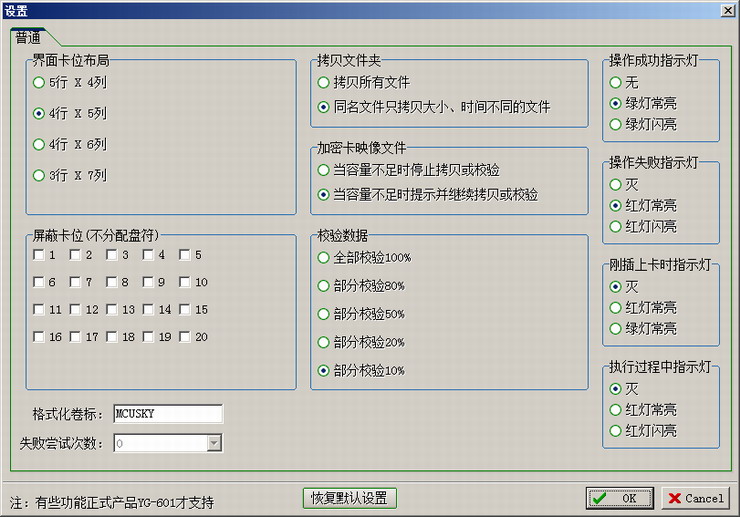This screenshot has width=740, height=517.
Task: Enable masking for slot 10
Action: (185, 283)
